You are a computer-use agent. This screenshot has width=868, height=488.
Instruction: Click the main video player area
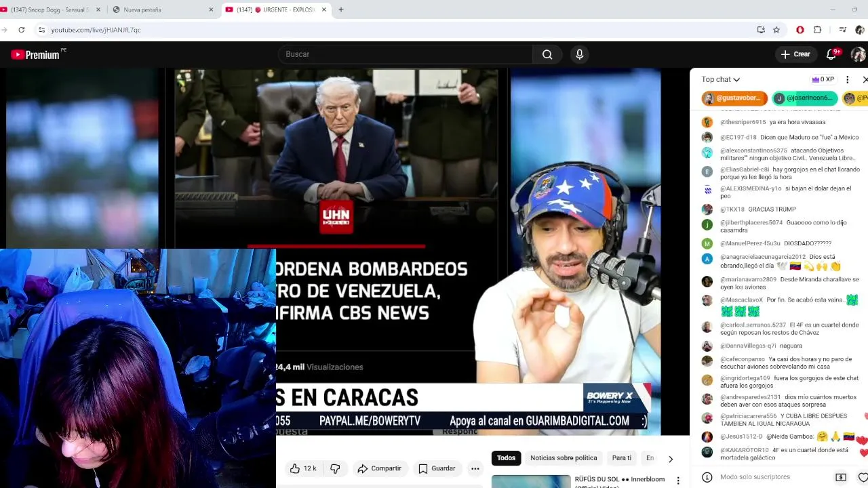[344, 251]
